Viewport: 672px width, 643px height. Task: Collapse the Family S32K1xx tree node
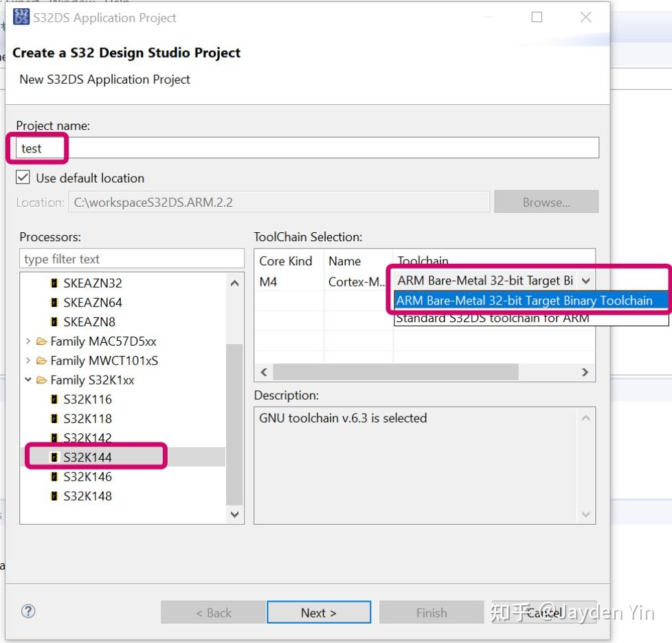coord(28,379)
